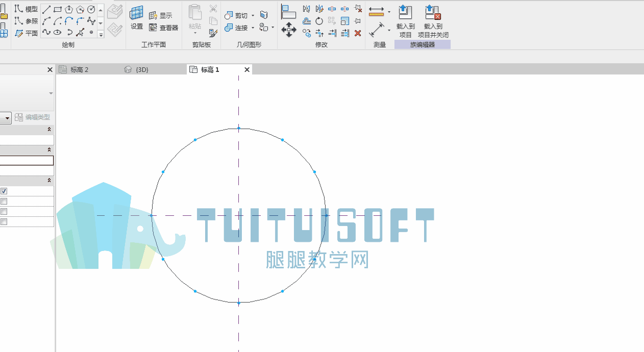This screenshot has height=352, width=644.
Task: Click the 显示 work plane button
Action: click(x=161, y=15)
